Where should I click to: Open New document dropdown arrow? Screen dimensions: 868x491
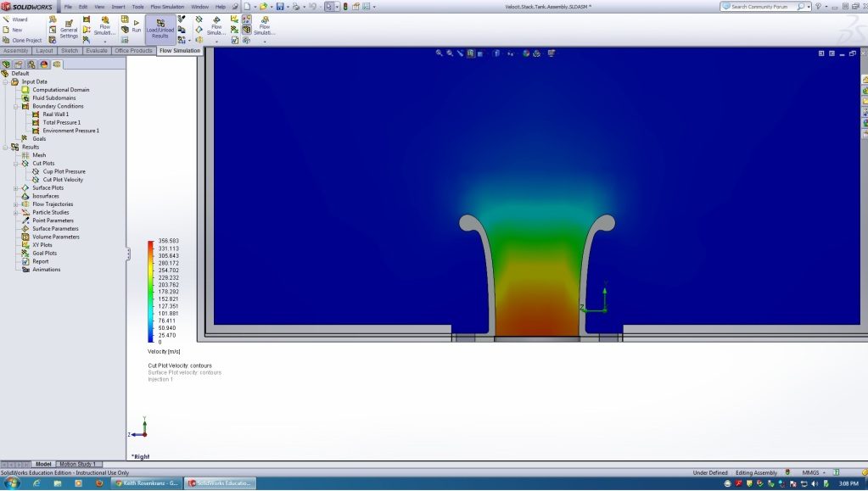tap(255, 7)
